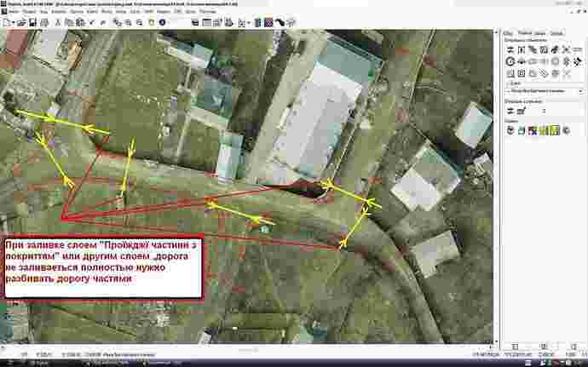Open the layer dropdown in right panel

[545, 91]
